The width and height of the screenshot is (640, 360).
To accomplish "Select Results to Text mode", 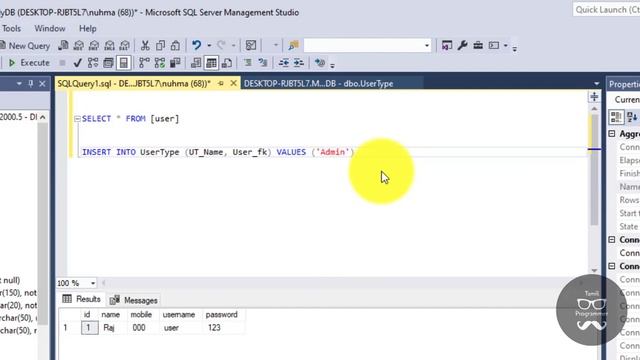I will [x=196, y=63].
